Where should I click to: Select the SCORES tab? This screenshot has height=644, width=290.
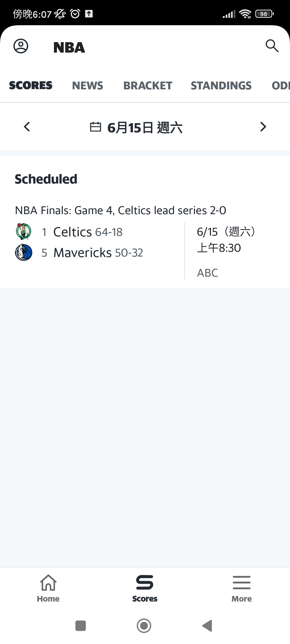click(x=31, y=86)
